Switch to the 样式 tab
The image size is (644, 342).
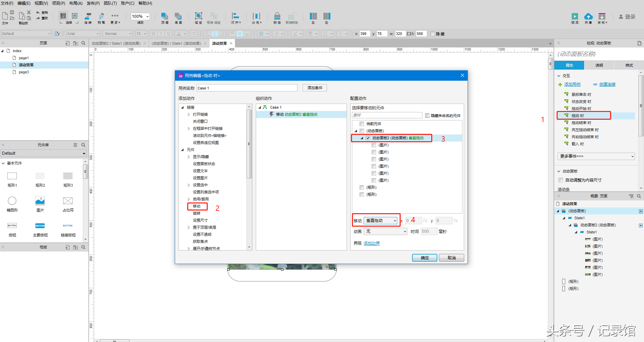(x=629, y=65)
